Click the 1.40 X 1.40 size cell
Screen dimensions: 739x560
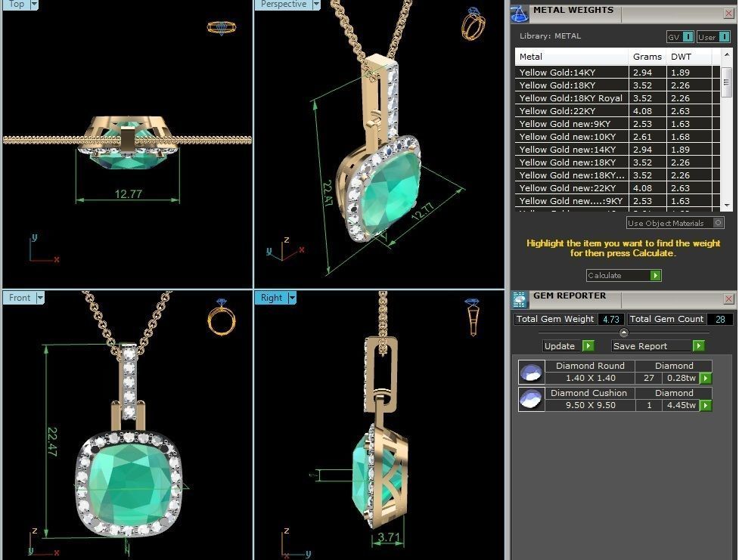590,378
